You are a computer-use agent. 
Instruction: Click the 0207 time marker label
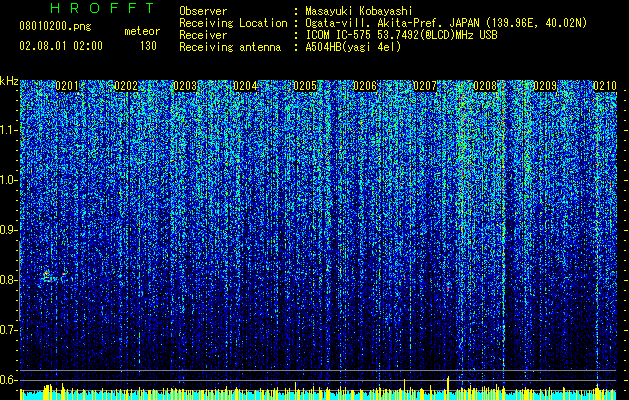tap(425, 86)
